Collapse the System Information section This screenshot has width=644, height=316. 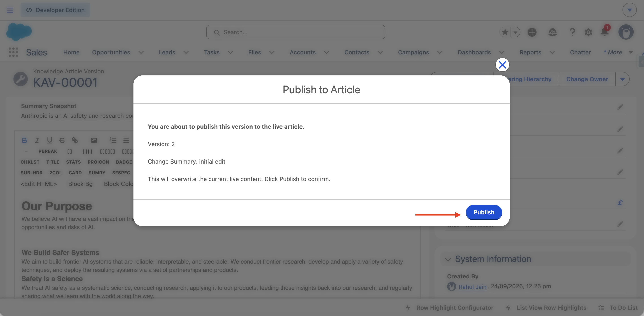[448, 259]
